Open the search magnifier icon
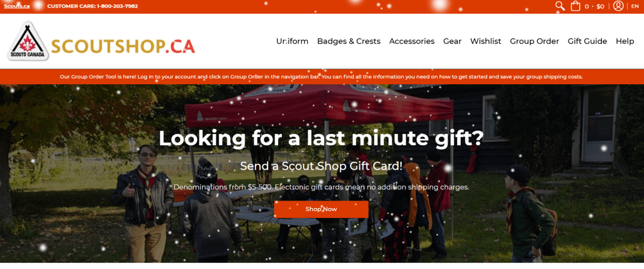644x269 pixels. pyautogui.click(x=560, y=6)
